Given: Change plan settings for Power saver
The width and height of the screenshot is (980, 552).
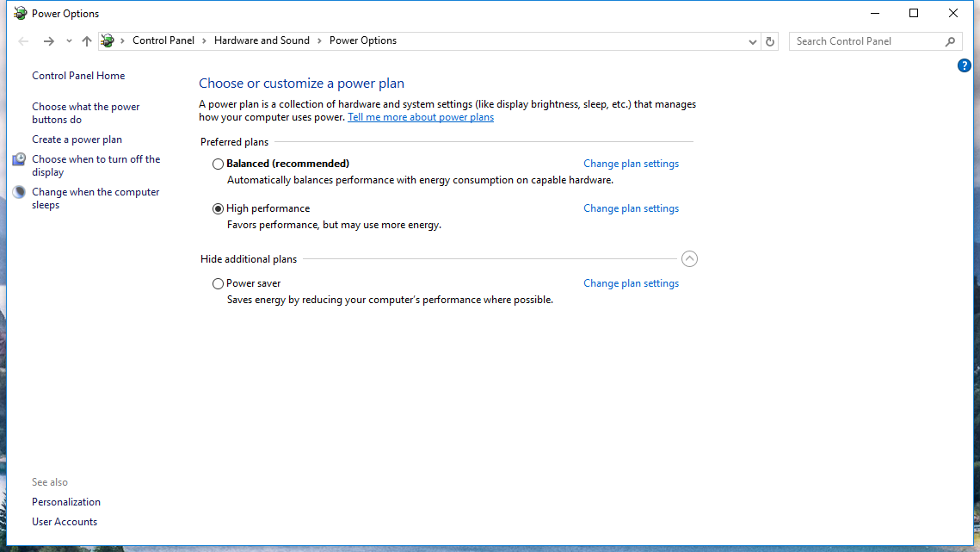Looking at the screenshot, I should click(631, 283).
